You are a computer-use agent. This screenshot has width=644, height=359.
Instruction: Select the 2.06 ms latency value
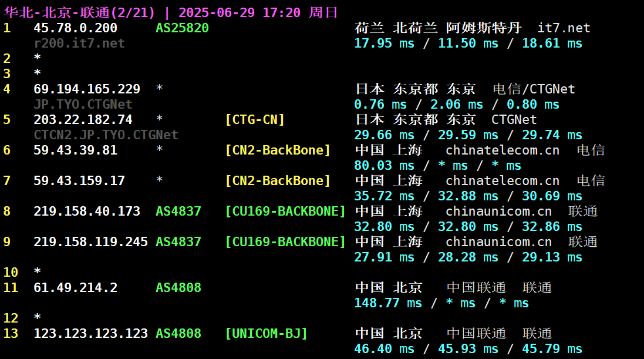[456, 104]
